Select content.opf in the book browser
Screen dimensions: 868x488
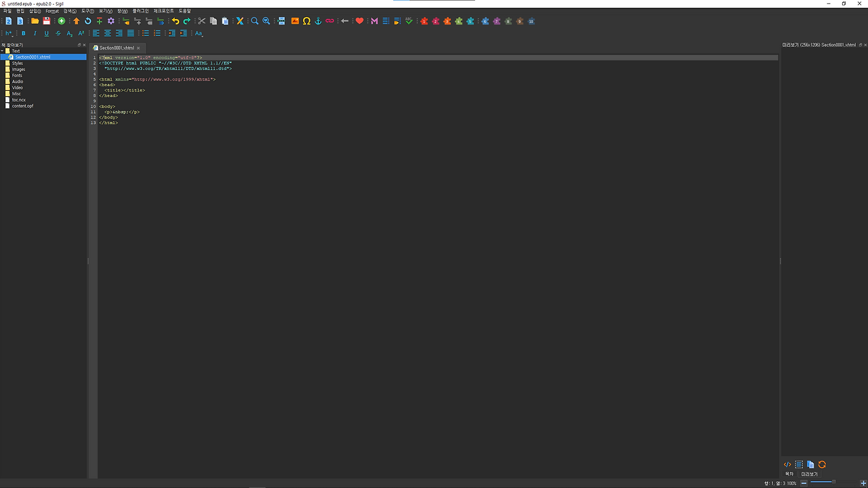pos(22,106)
